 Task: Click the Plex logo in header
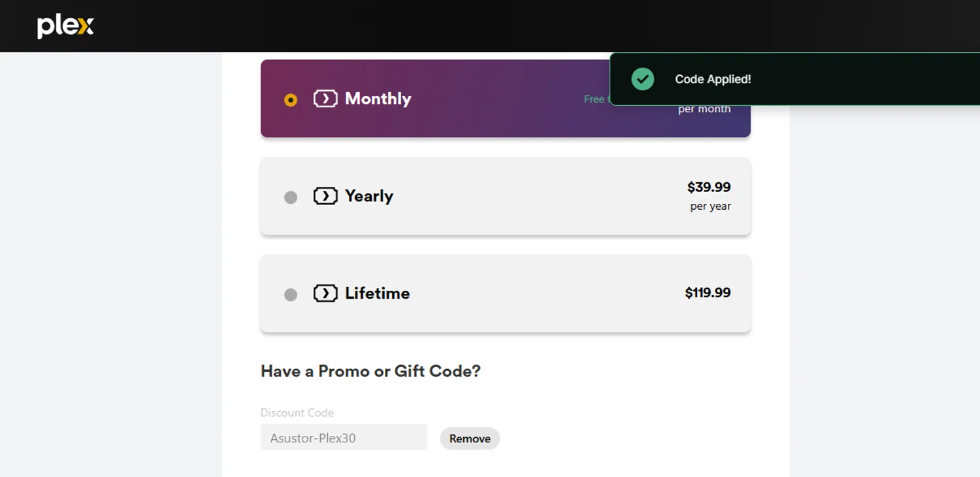point(65,27)
